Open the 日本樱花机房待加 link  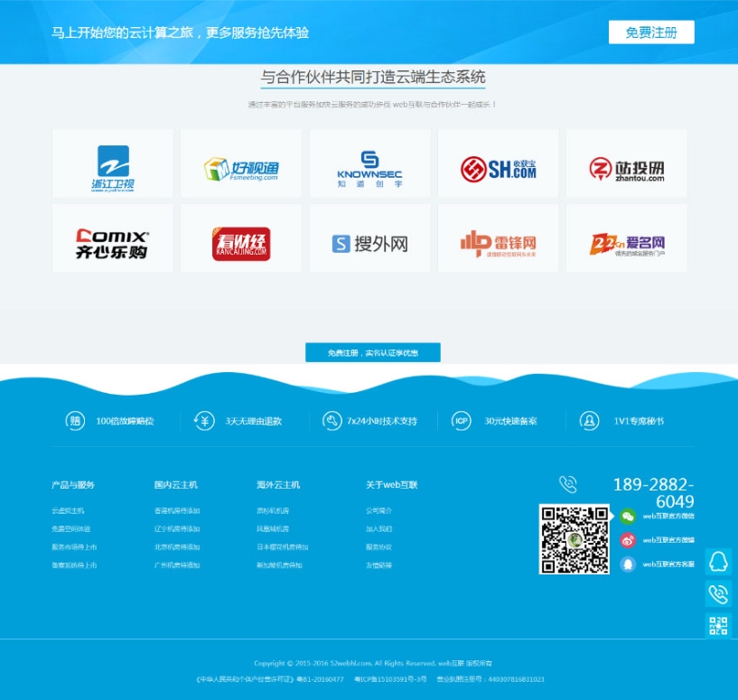(x=283, y=547)
